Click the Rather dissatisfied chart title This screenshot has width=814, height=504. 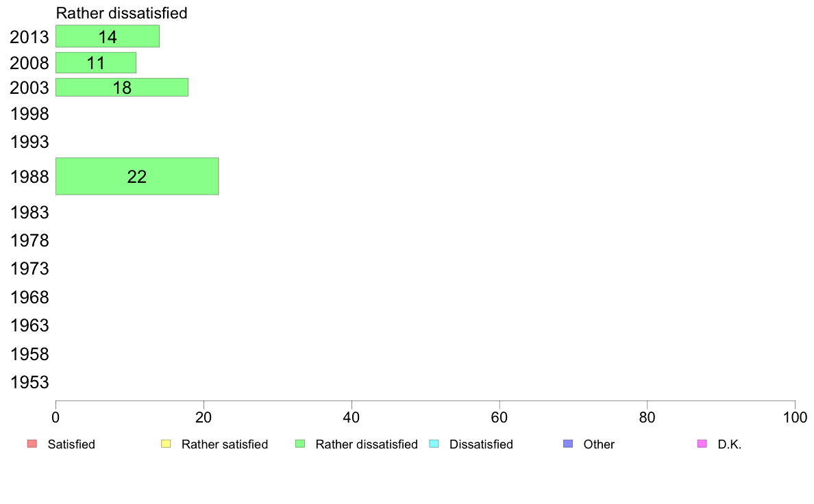121,13
